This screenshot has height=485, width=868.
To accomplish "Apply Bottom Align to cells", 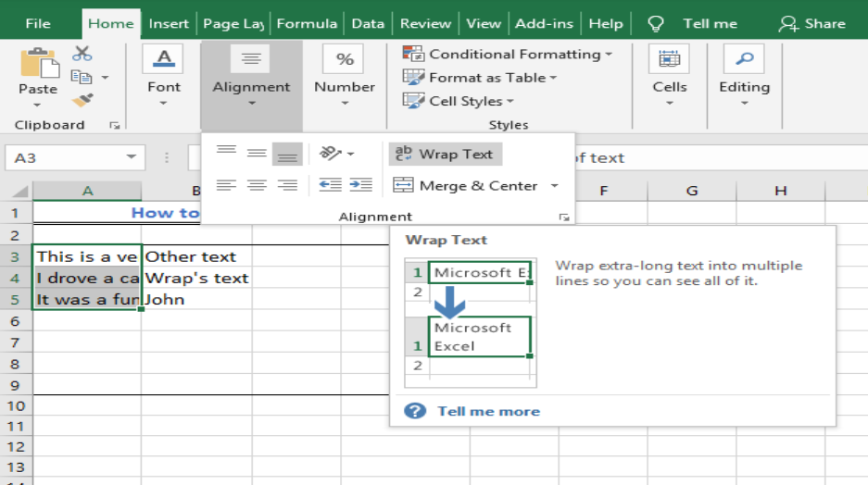I will click(x=287, y=155).
